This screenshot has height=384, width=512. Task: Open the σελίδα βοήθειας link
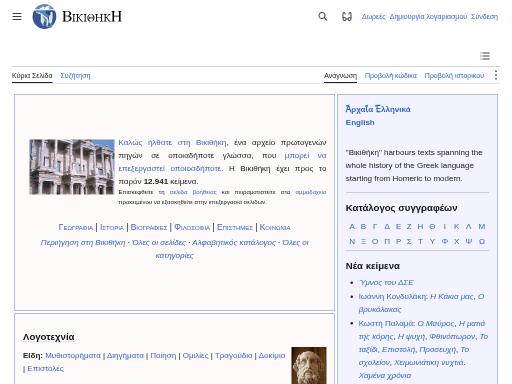pyautogui.click(x=193, y=192)
